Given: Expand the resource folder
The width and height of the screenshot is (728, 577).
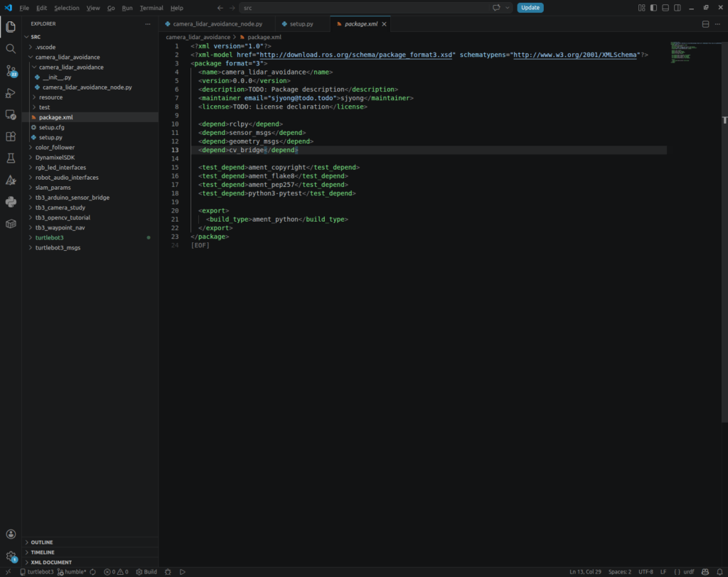Looking at the screenshot, I should click(x=90, y=97).
